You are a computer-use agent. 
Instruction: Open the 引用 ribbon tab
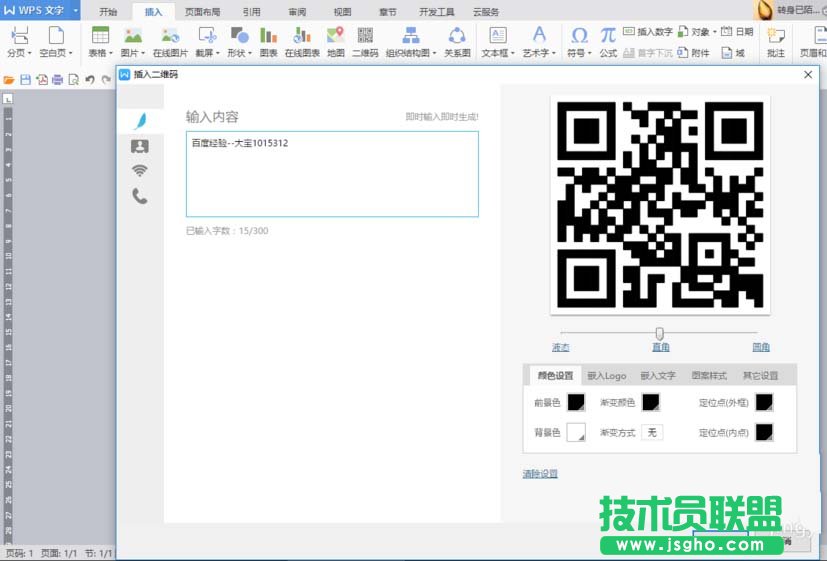click(x=252, y=12)
